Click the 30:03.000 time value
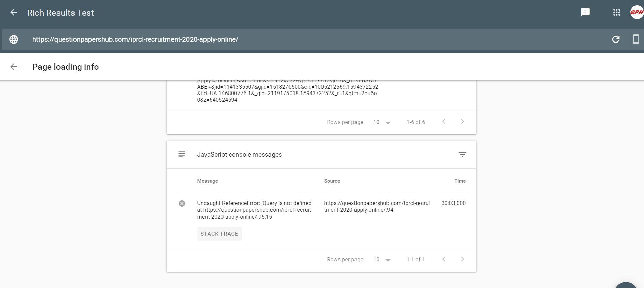The height and width of the screenshot is (288, 644). point(453,203)
